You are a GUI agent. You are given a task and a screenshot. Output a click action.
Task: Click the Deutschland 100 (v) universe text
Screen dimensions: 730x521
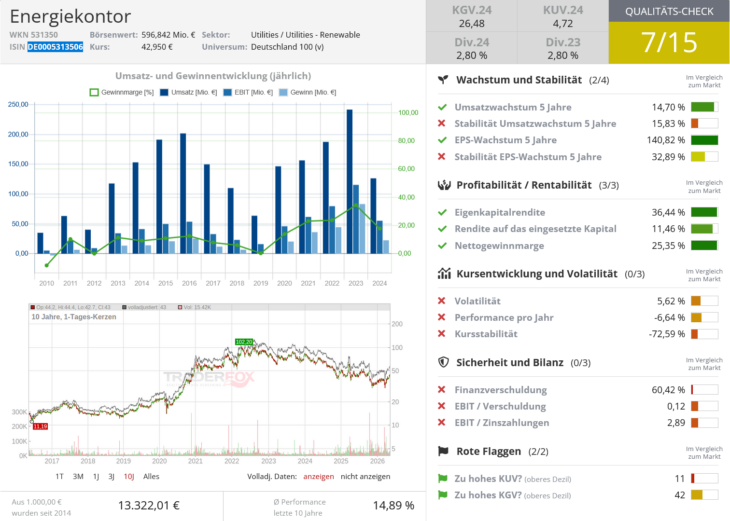click(287, 47)
